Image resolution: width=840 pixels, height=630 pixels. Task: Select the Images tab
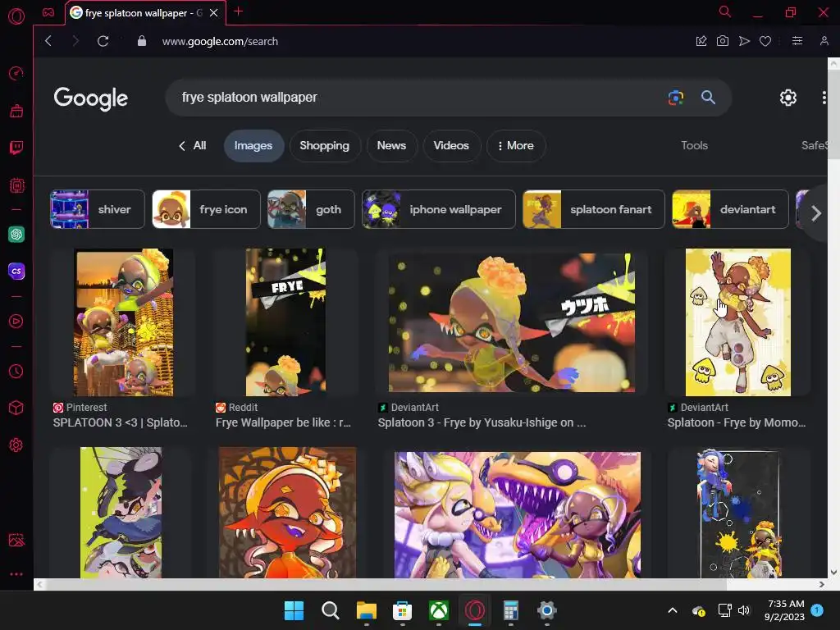253,146
